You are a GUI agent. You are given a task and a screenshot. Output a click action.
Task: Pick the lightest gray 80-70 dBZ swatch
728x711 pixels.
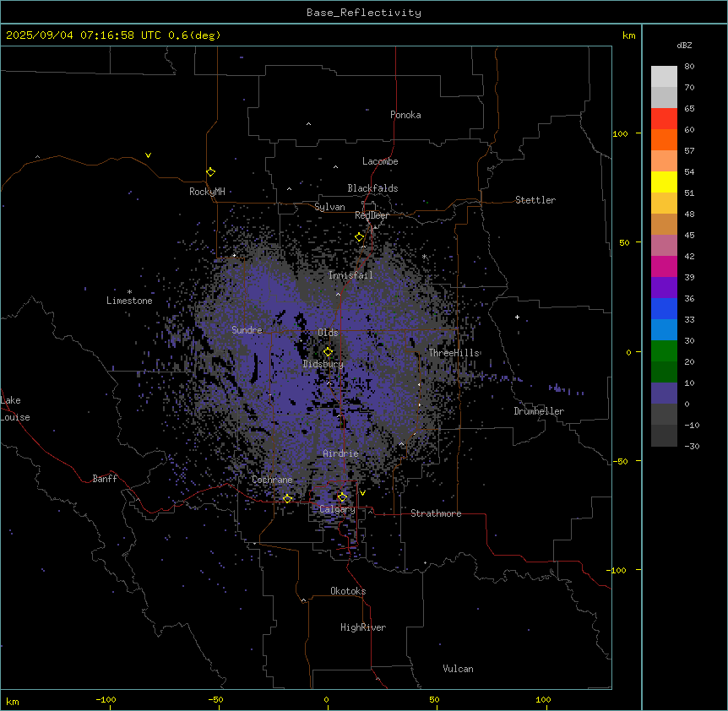664,77
